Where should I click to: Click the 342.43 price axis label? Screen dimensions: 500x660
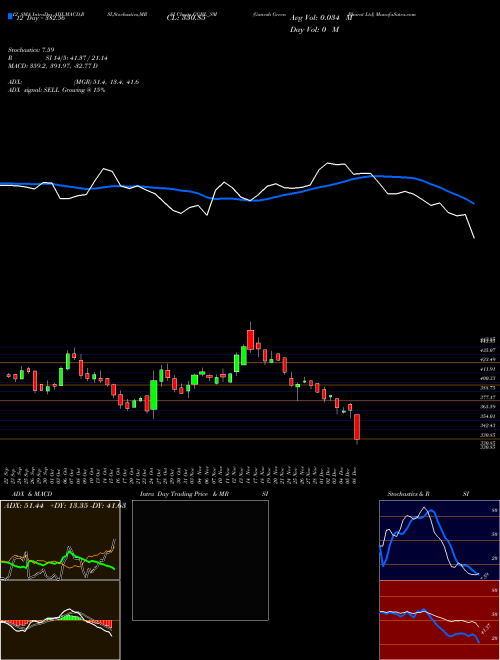(488, 426)
